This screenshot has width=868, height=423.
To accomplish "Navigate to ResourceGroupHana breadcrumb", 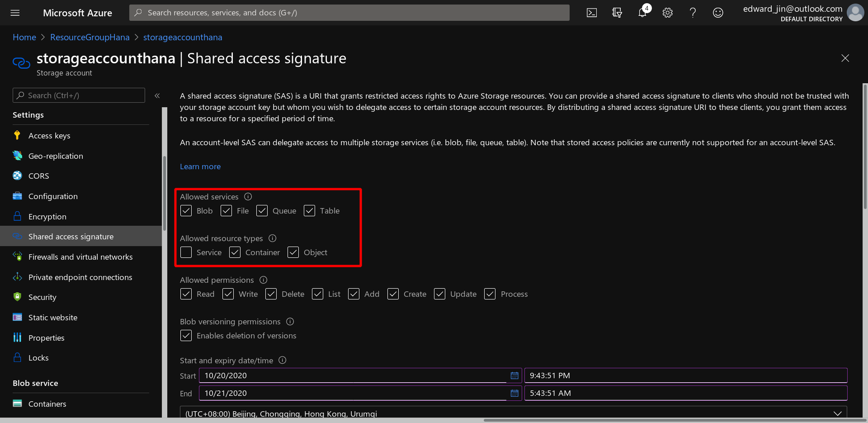I will pyautogui.click(x=90, y=37).
